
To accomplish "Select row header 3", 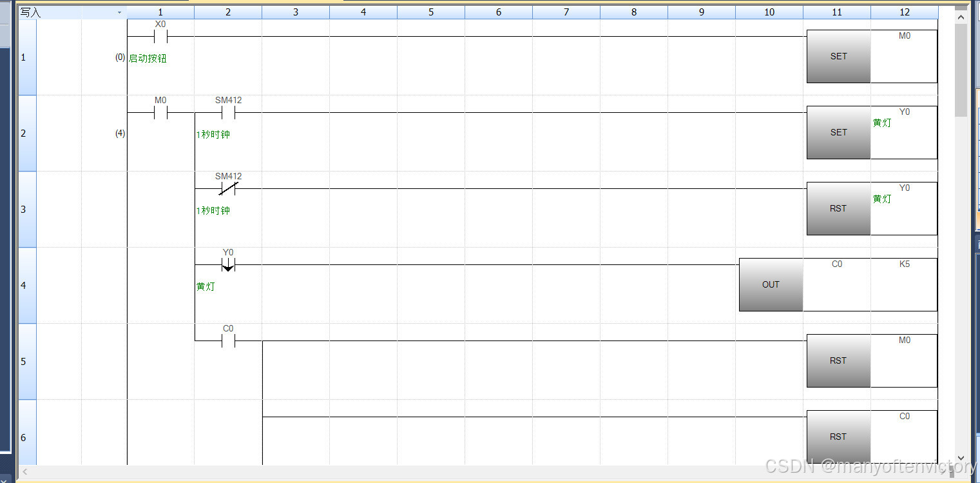I will 27,210.
